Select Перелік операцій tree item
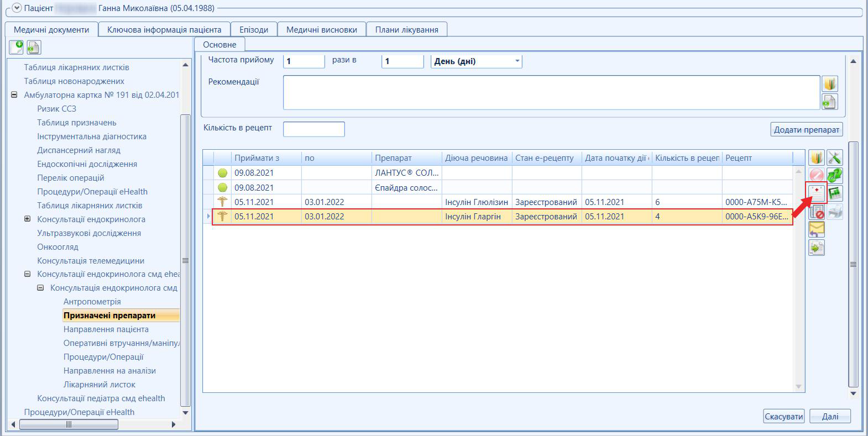 70,177
